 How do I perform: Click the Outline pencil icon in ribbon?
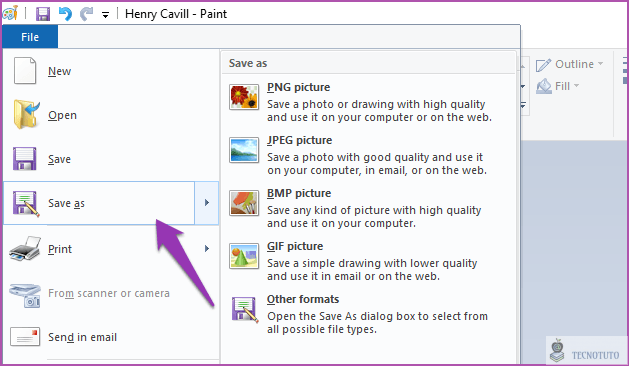tap(544, 65)
